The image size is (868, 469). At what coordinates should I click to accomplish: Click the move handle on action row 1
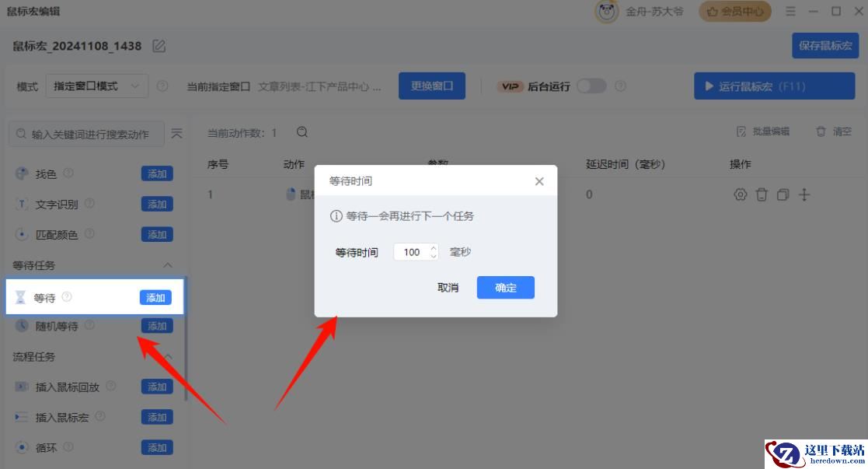click(x=804, y=194)
